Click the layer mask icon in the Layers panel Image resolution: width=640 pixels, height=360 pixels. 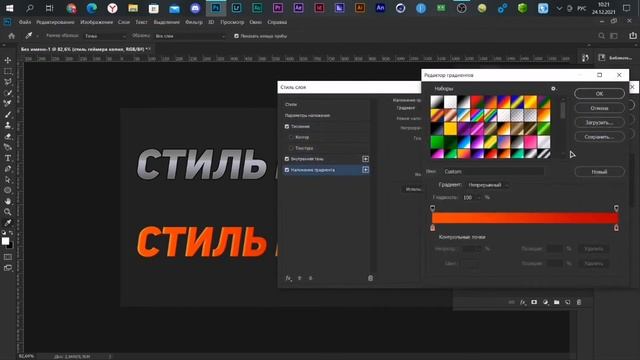(534, 302)
